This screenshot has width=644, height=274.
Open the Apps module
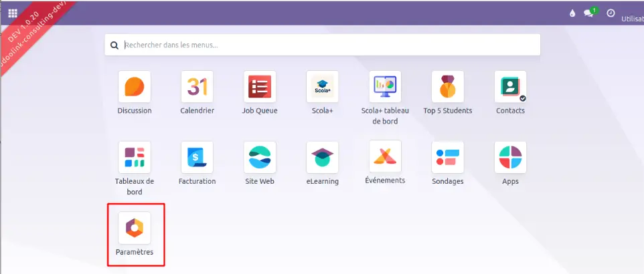tap(510, 156)
